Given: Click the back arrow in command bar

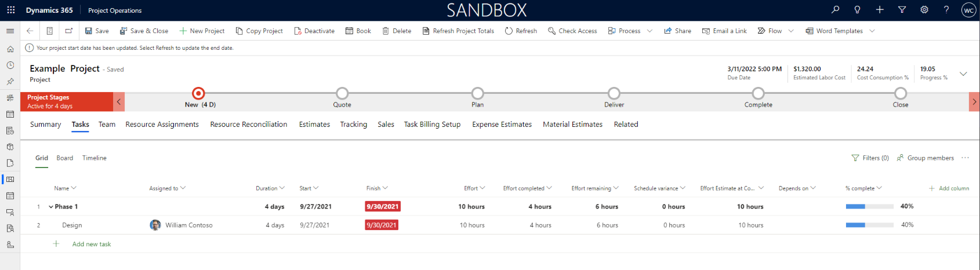Looking at the screenshot, I should click(x=30, y=31).
